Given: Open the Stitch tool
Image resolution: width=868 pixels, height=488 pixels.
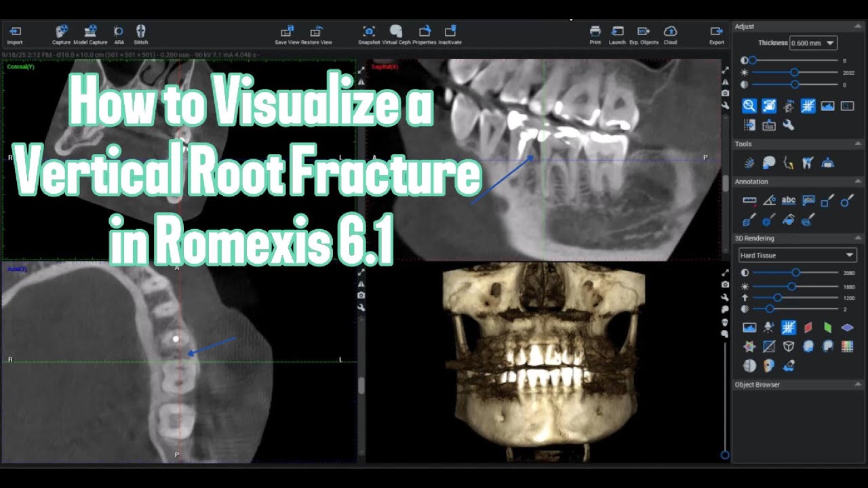Looking at the screenshot, I should point(141,35).
